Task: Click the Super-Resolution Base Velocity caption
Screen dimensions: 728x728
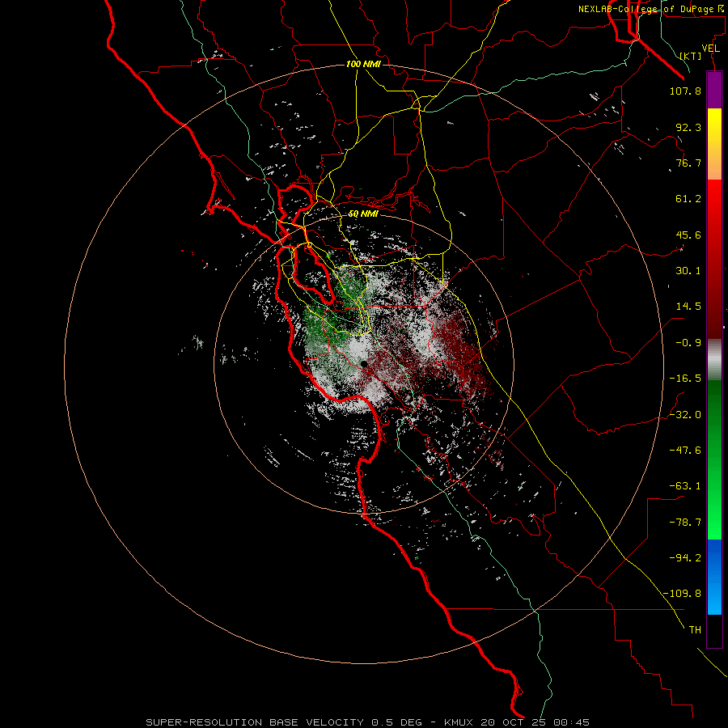Action: (368, 722)
